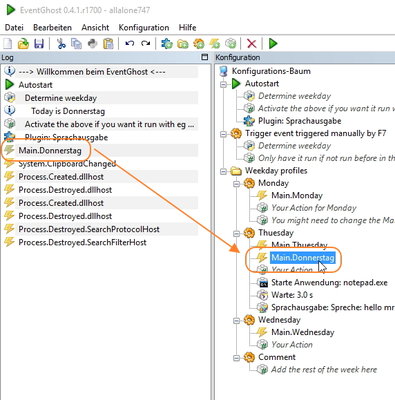The image size is (395, 400).
Task: Select 'Your Action' under Wednesday
Action: [292, 345]
